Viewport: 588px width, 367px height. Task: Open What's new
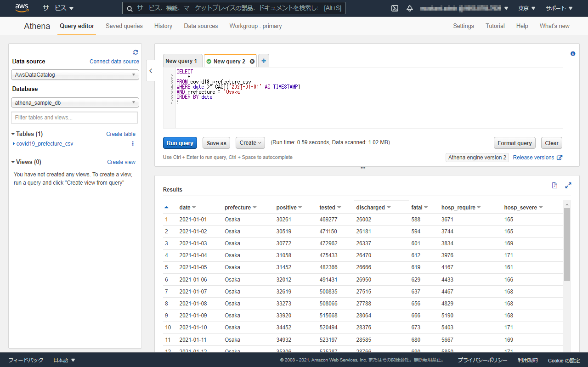(x=554, y=26)
